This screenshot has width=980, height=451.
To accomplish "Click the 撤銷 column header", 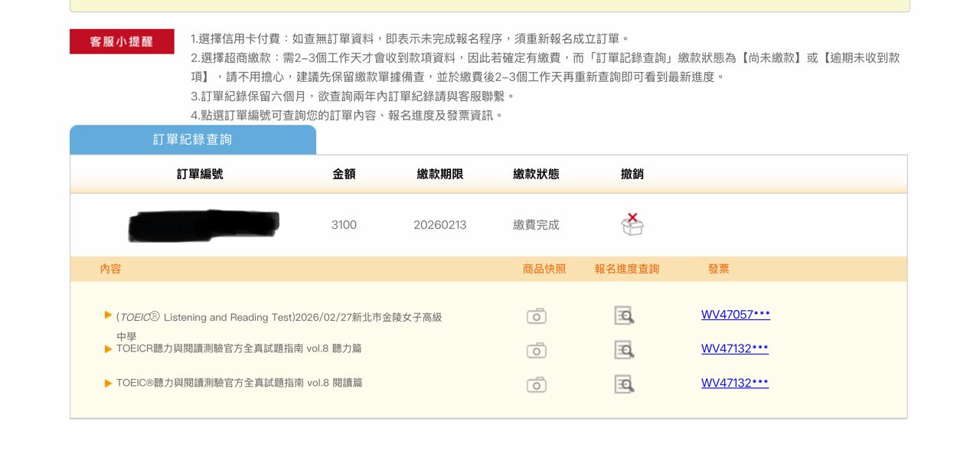I will [632, 174].
